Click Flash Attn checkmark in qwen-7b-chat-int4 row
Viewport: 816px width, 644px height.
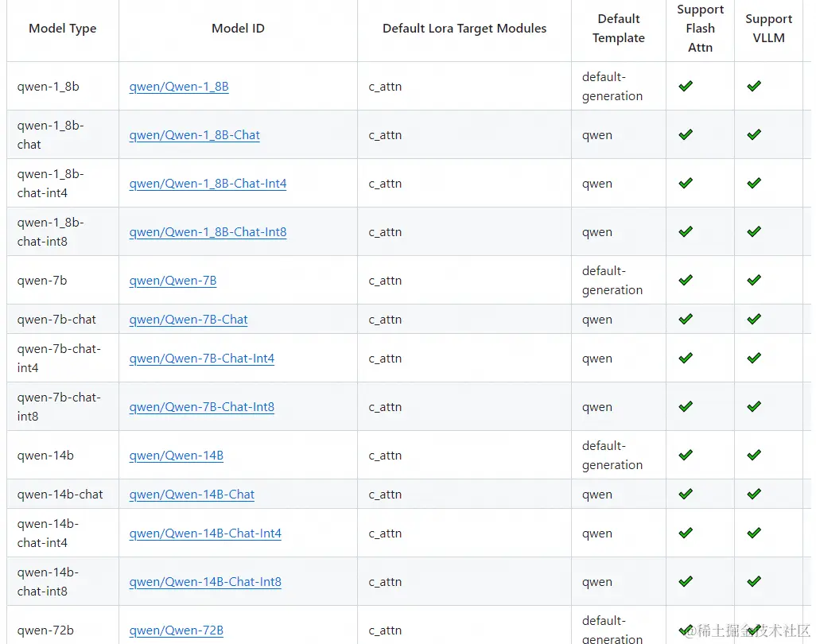pyautogui.click(x=686, y=357)
